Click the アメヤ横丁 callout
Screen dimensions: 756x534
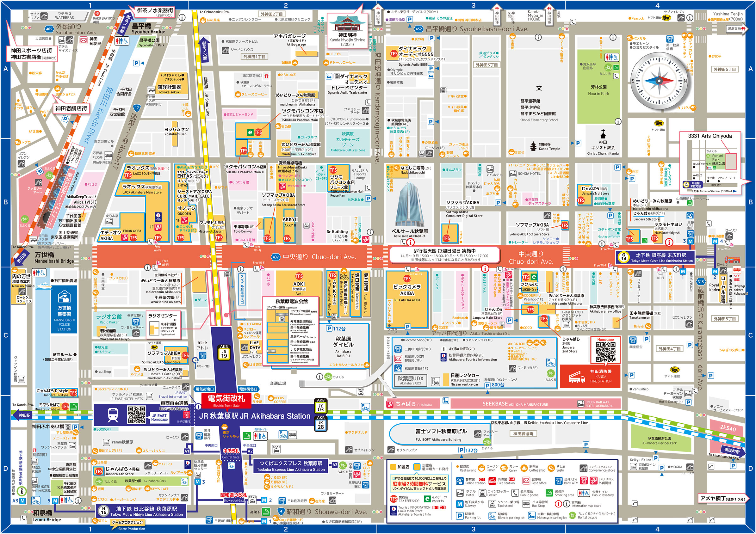722,499
